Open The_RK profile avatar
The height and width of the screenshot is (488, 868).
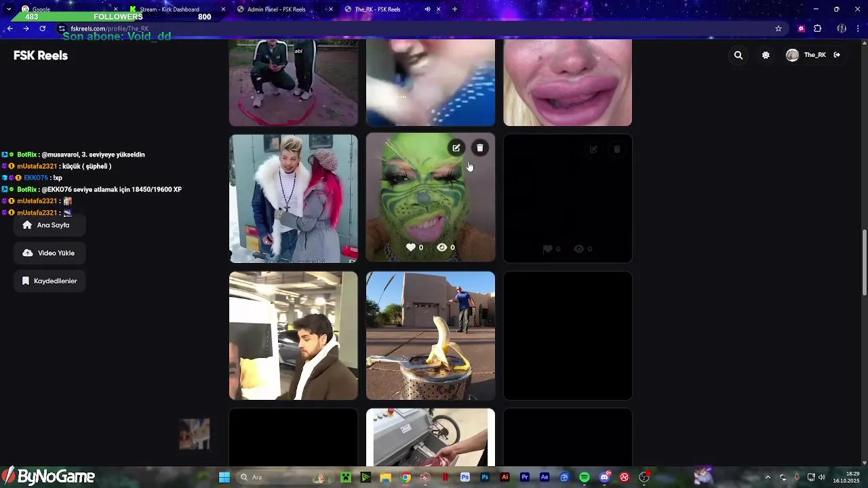792,56
